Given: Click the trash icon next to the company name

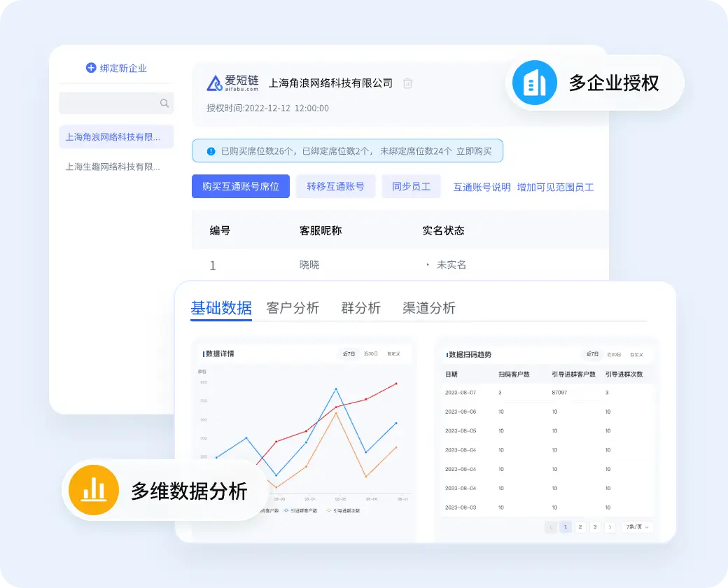Looking at the screenshot, I should [x=407, y=83].
